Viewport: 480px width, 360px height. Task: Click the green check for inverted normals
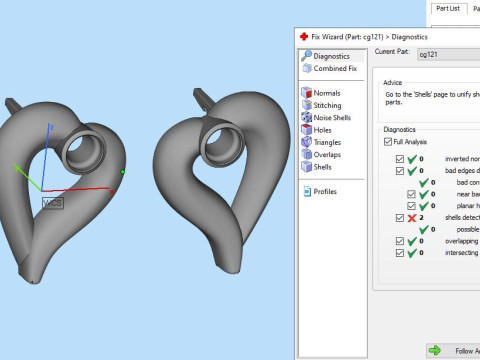(412, 159)
